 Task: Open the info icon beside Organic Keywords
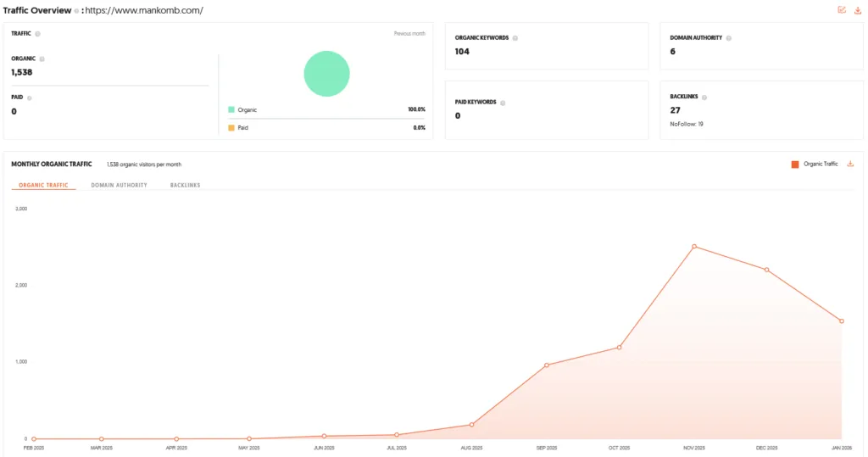click(x=515, y=38)
